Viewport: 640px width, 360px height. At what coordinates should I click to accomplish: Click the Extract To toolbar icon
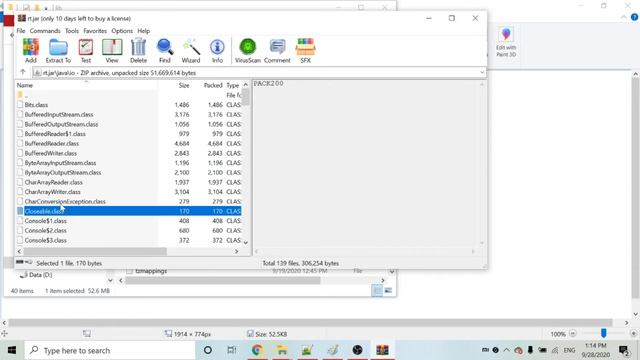click(58, 51)
